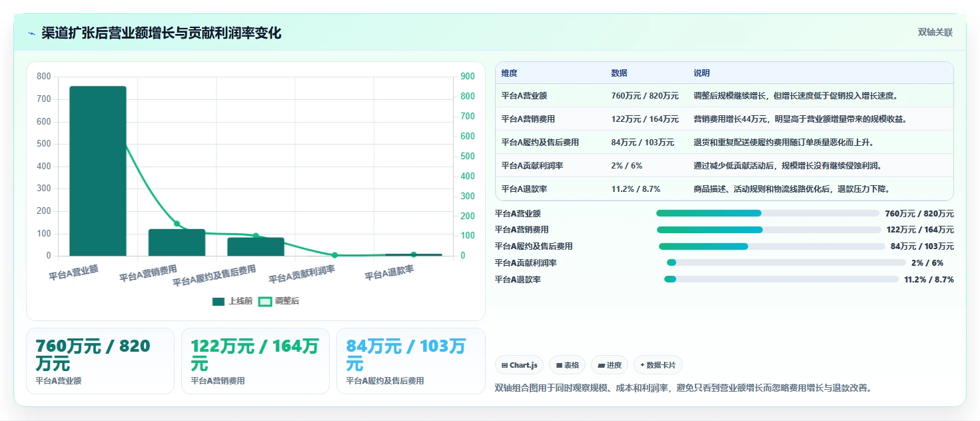Click the 平台A营销费用 progress bar
The width and height of the screenshot is (980, 421).
tap(769, 230)
